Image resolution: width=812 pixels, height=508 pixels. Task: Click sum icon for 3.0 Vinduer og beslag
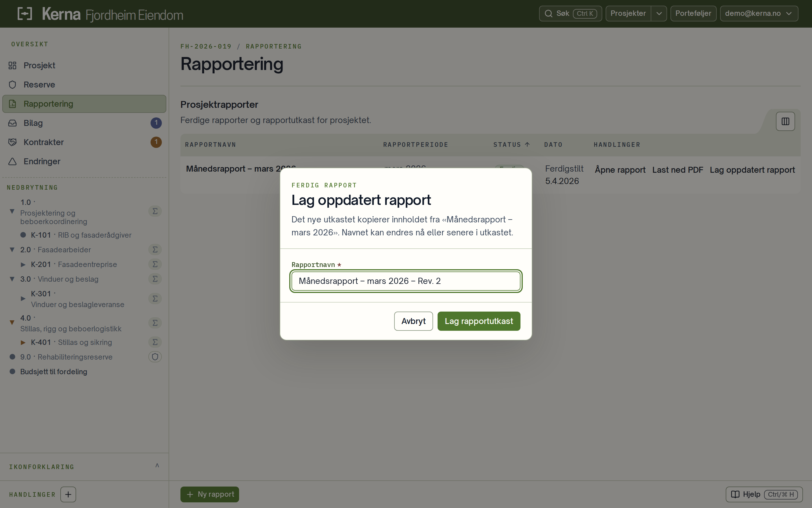(155, 279)
